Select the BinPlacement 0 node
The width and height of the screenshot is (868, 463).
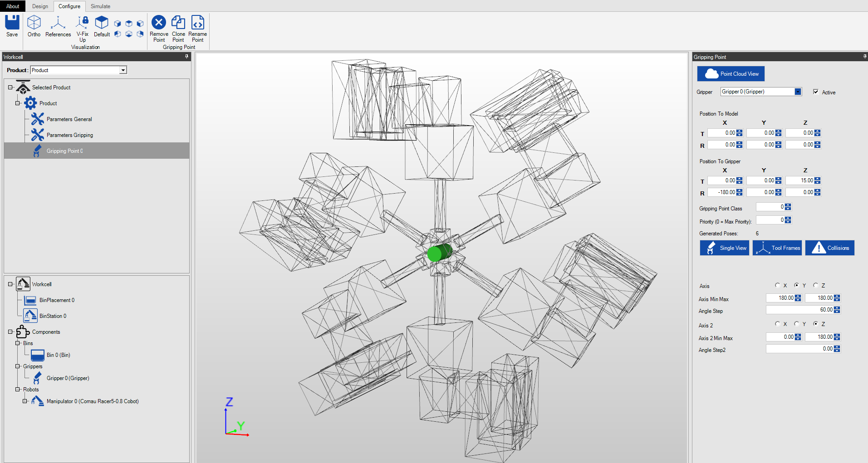[57, 300]
